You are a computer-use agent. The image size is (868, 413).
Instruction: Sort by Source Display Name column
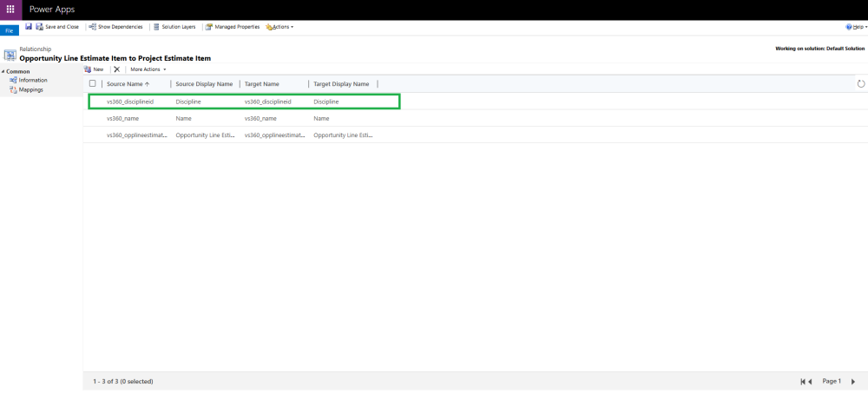point(205,83)
